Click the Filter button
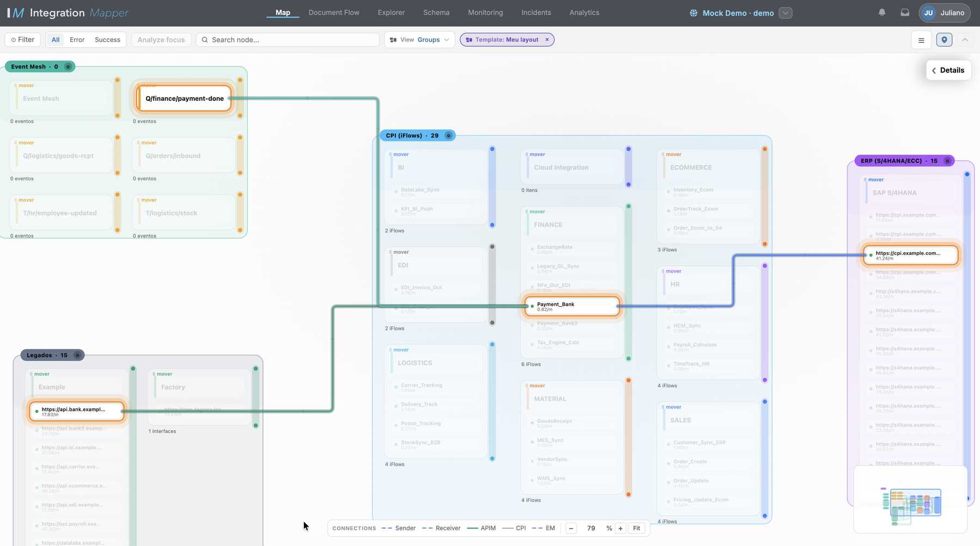The height and width of the screenshot is (546, 980). 23,40
